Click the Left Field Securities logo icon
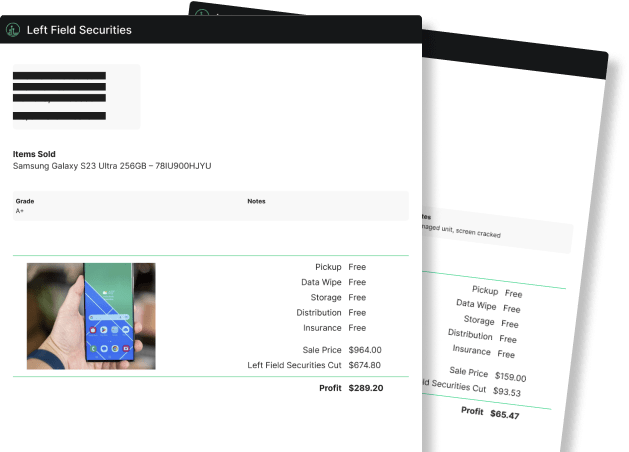The image size is (629, 452). (13, 30)
